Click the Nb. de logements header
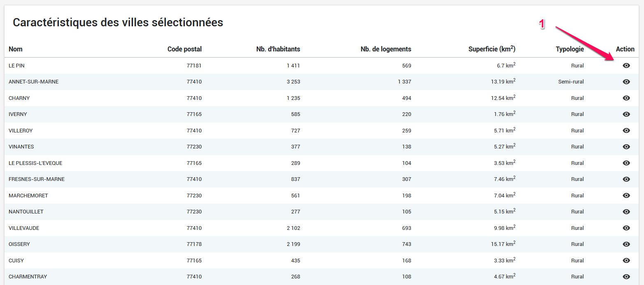644x285 pixels. coord(386,49)
